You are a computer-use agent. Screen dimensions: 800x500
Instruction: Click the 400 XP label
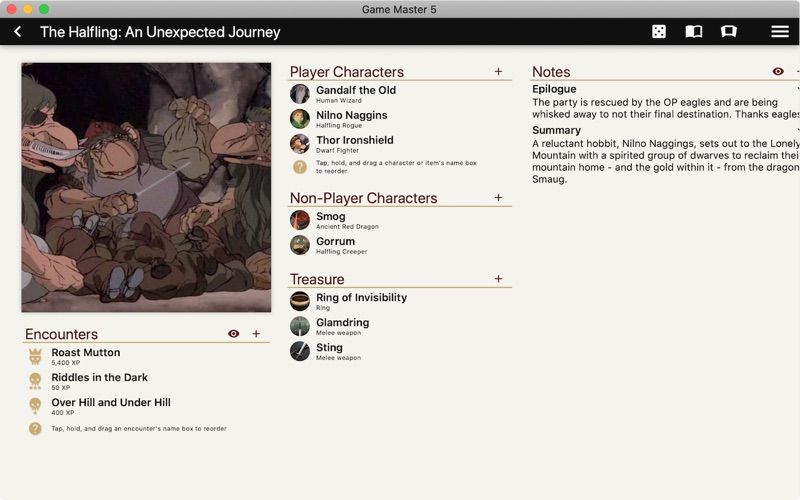pos(62,413)
